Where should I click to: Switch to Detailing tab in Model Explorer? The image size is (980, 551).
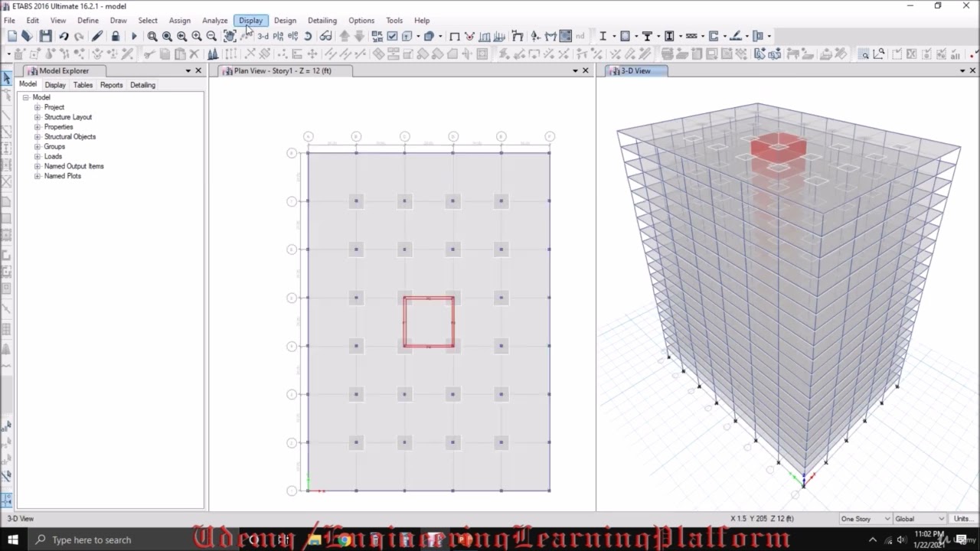[x=142, y=85]
